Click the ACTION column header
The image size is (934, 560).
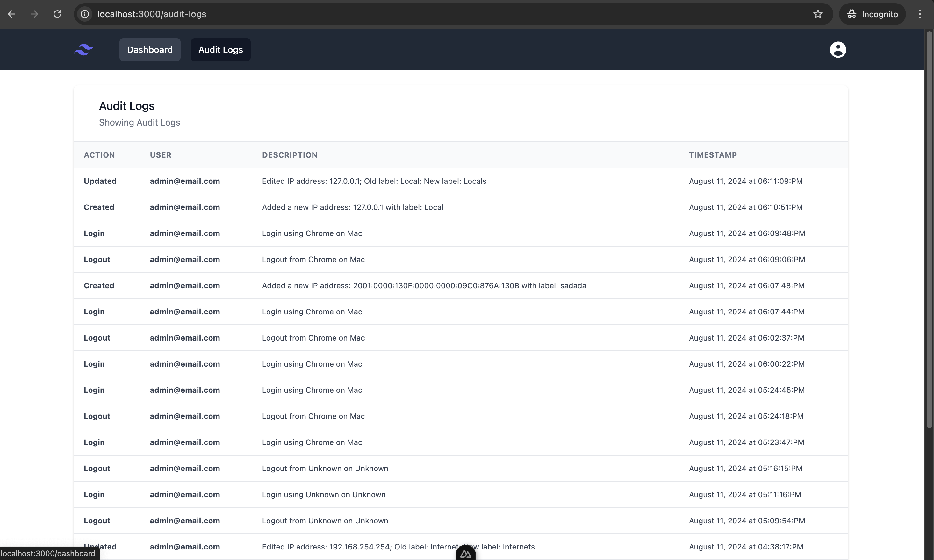[99, 155]
